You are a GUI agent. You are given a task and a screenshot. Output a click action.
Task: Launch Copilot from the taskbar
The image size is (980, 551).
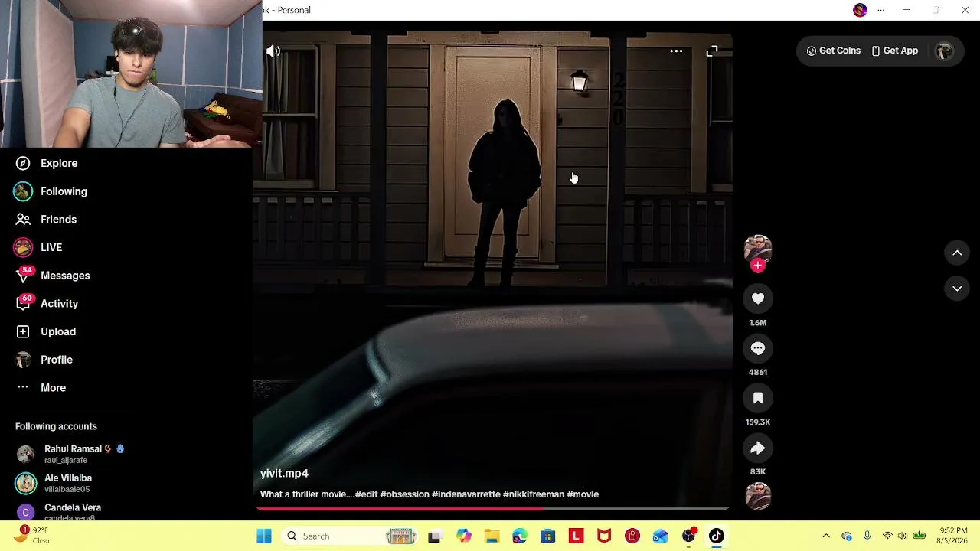click(464, 536)
